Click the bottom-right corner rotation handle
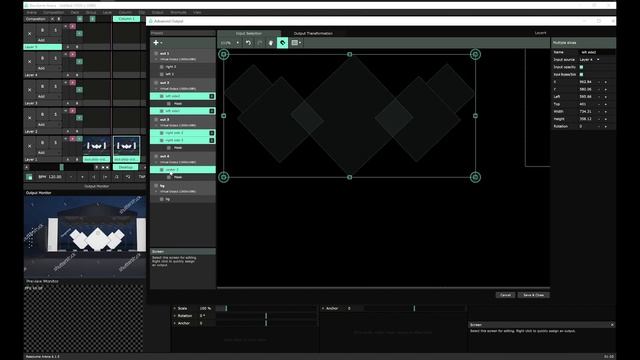This screenshot has height=360, width=640. click(x=475, y=177)
